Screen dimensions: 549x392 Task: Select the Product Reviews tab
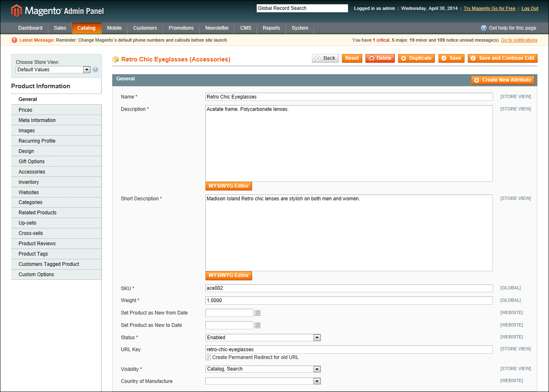pyautogui.click(x=57, y=244)
